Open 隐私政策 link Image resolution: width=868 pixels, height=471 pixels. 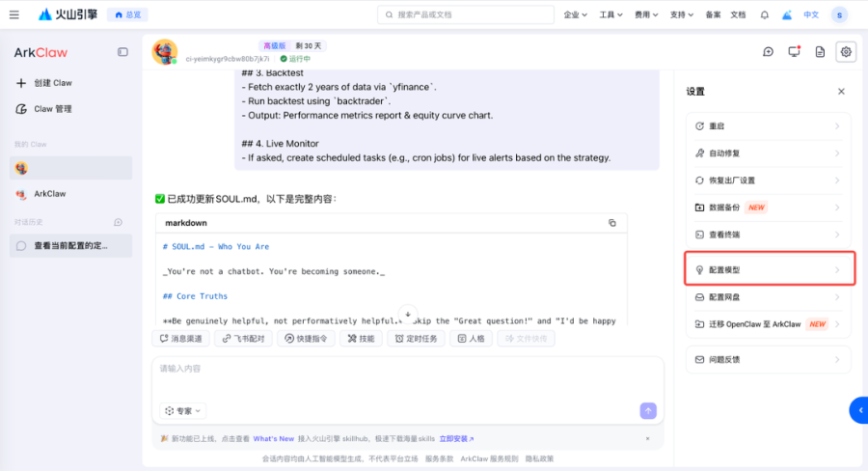539,458
